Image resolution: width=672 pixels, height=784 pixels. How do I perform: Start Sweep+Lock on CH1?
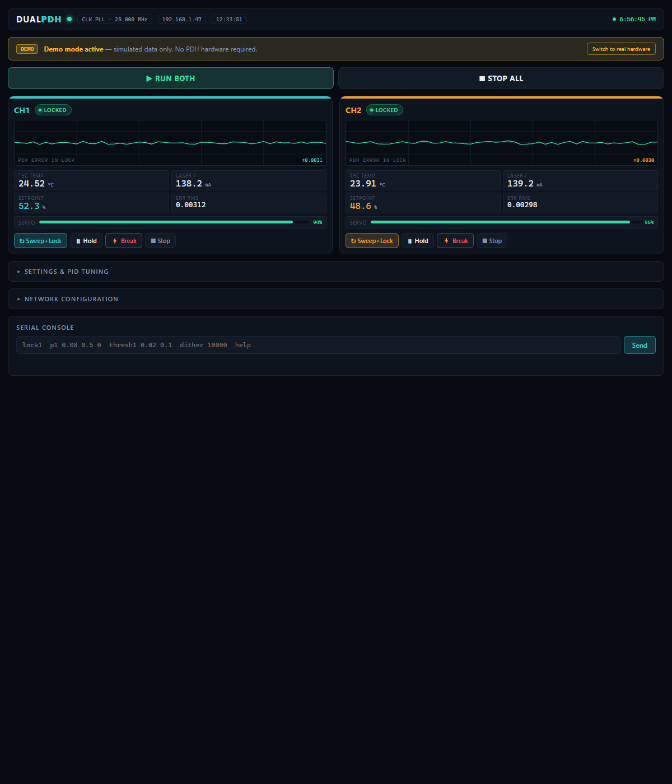coord(40,241)
